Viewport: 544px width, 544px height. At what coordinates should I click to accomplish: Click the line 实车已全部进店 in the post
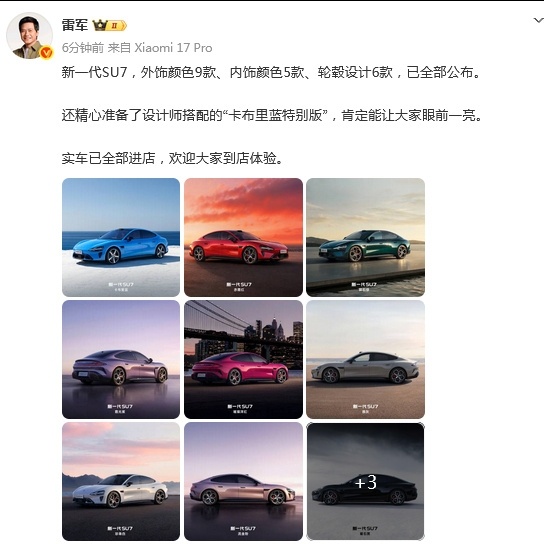point(172,159)
